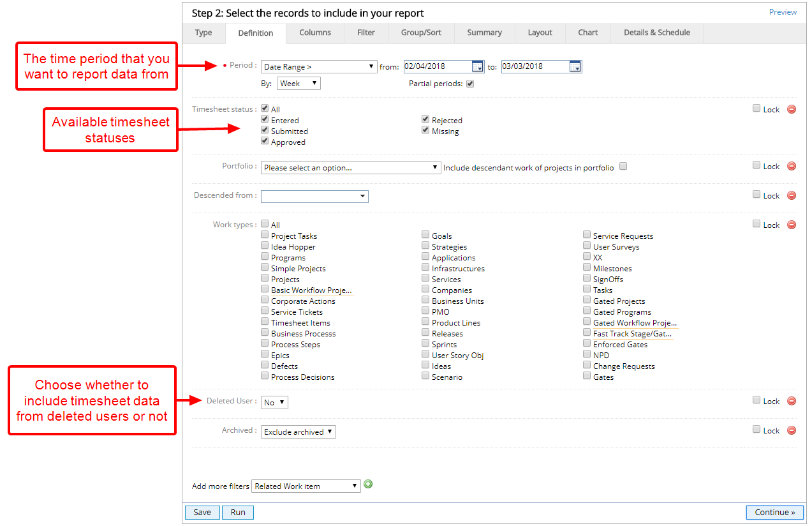Uncheck the Submitted status checkbox
The image size is (812, 526).
[x=265, y=130]
